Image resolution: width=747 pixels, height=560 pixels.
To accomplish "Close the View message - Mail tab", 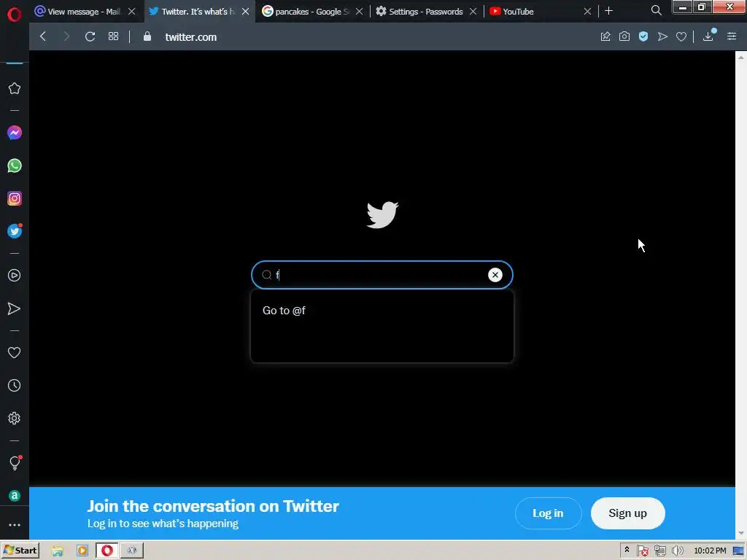I will [x=132, y=12].
